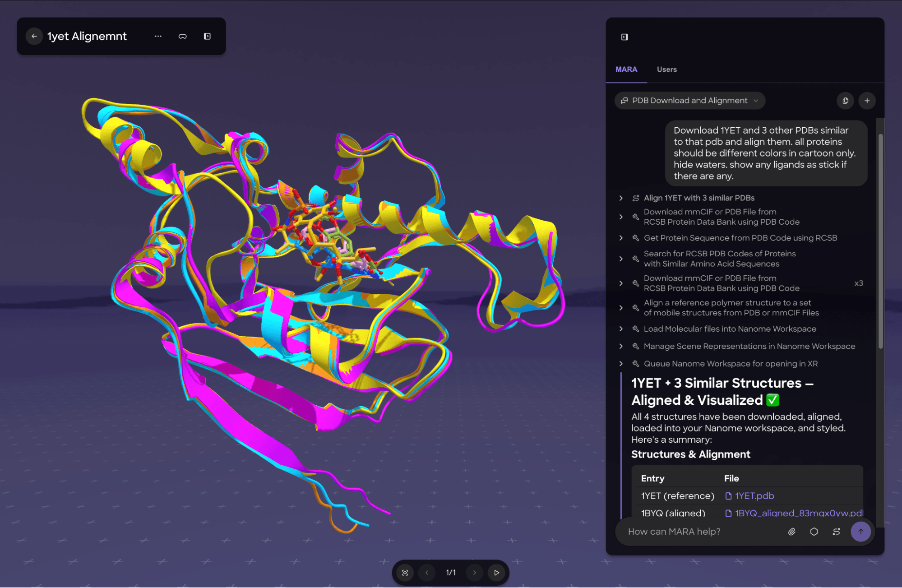Screen dimensions: 902x588
Task: Toggle the left sidebar panel icon in the title bar
Action: pos(207,36)
